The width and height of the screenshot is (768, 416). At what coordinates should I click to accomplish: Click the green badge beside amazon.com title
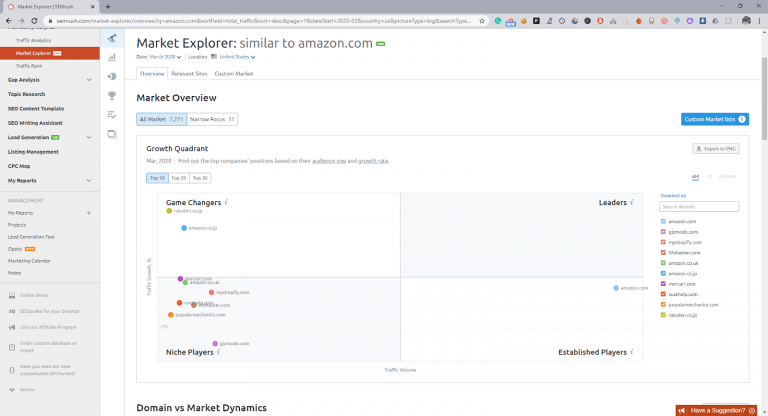[x=381, y=44]
